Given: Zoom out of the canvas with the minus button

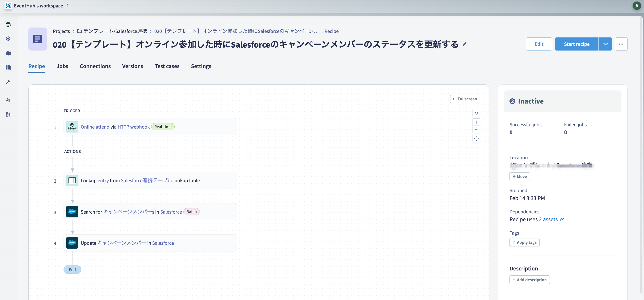Looking at the screenshot, I should (476, 130).
